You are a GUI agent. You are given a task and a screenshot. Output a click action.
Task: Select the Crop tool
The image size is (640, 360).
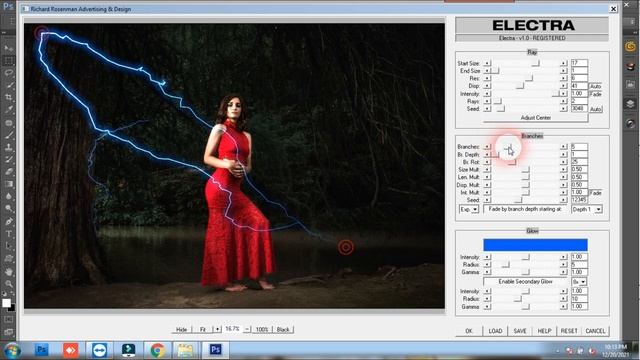[x=9, y=98]
